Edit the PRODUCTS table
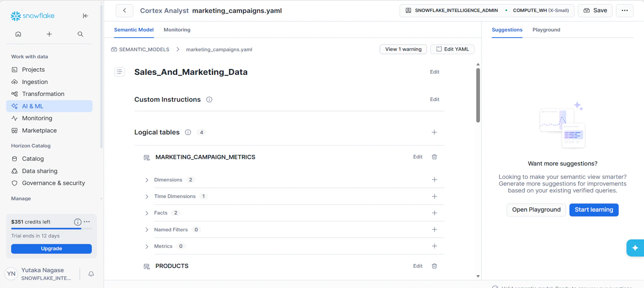 (418, 266)
